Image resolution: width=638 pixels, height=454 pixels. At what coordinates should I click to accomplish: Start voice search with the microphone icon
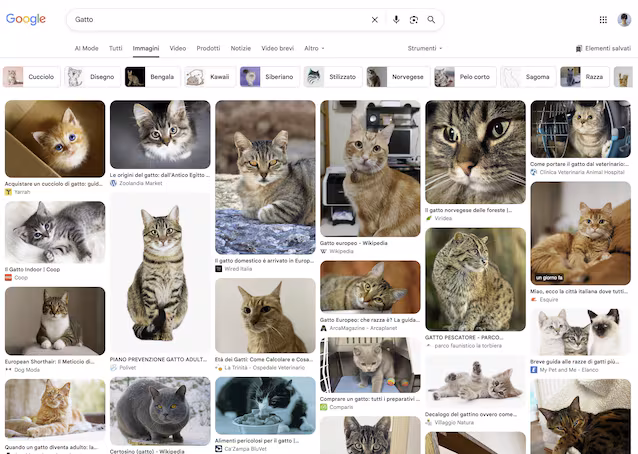coord(396,20)
